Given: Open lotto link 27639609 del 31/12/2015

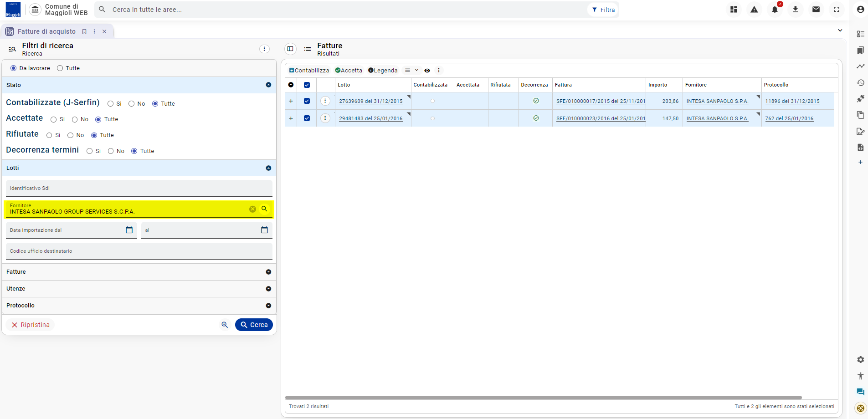Looking at the screenshot, I should coord(370,101).
